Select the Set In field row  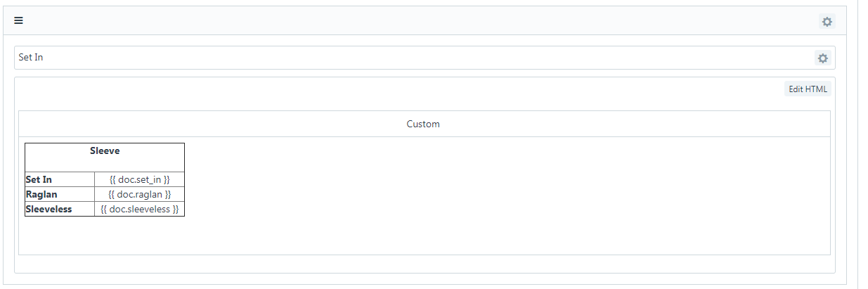pyautogui.click(x=425, y=58)
